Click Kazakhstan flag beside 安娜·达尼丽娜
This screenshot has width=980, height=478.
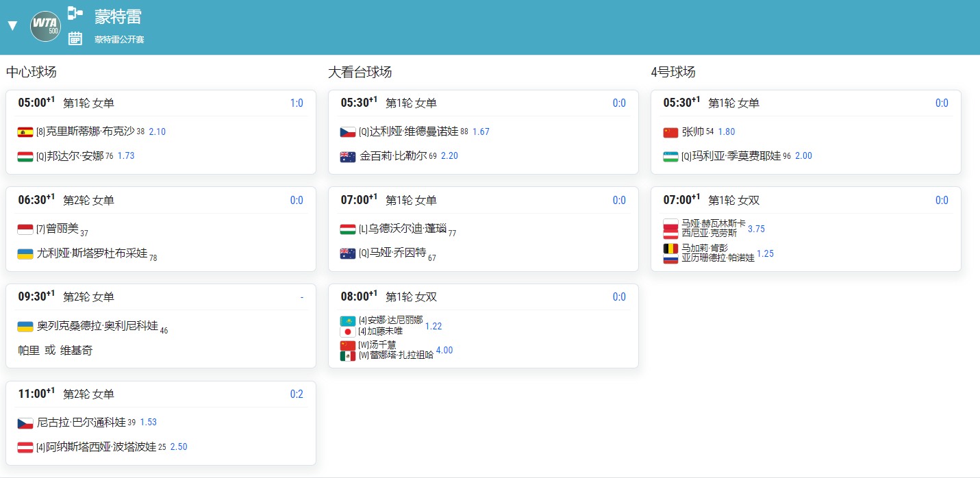pos(348,320)
